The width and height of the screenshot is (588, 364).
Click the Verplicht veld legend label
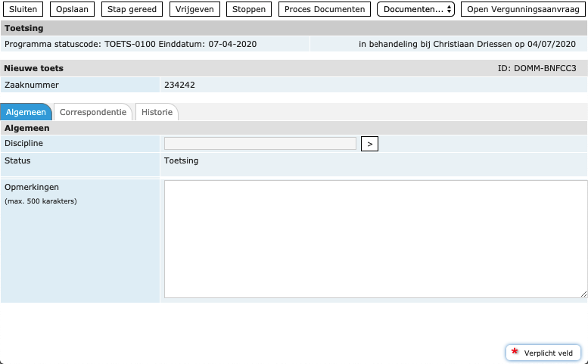(x=549, y=353)
